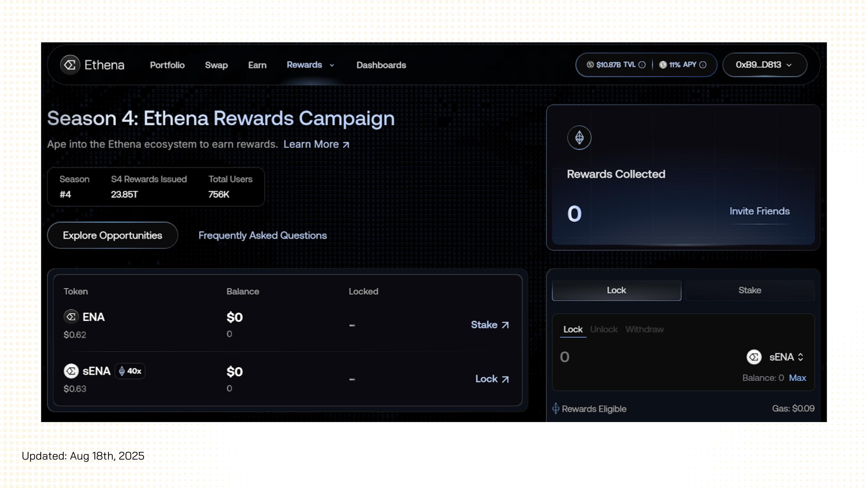Click the Lock link for sENA

pyautogui.click(x=492, y=379)
